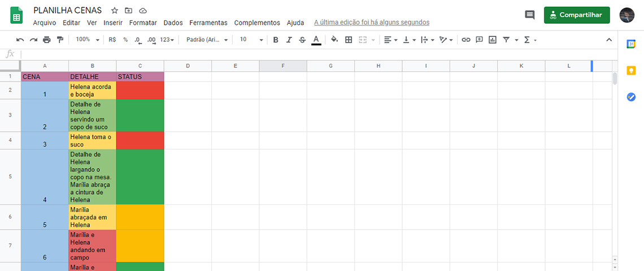
Task: Open the Inserir menu
Action: 113,23
